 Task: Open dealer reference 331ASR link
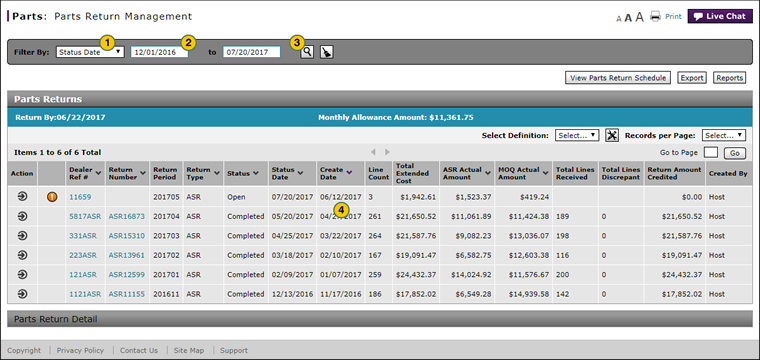coord(83,236)
